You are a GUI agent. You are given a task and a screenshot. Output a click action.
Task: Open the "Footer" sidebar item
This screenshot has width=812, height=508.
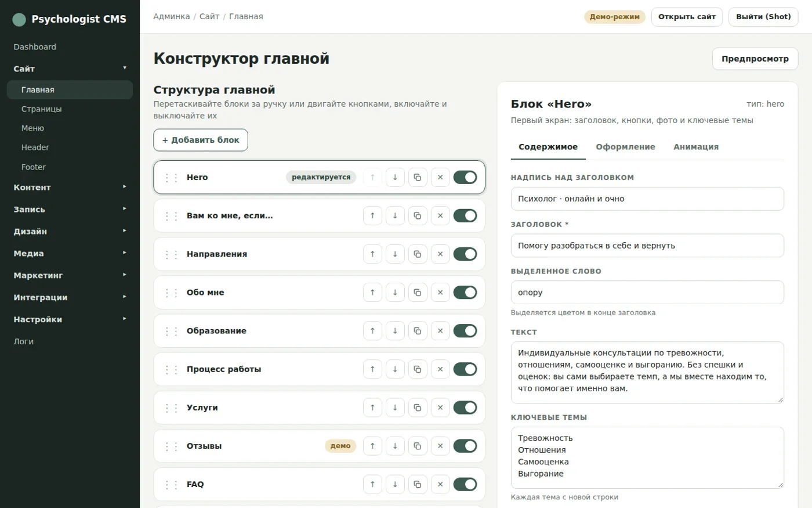[70, 167]
